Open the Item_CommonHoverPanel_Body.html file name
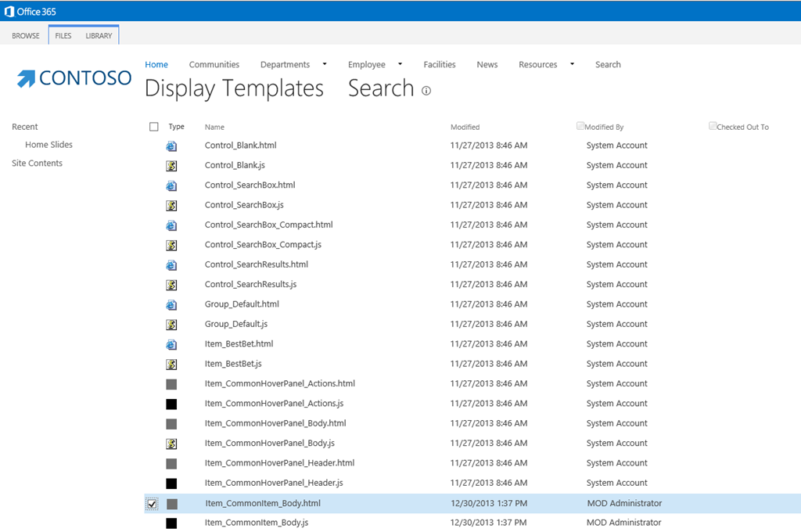Viewport: 801px width, 532px height. [x=275, y=423]
